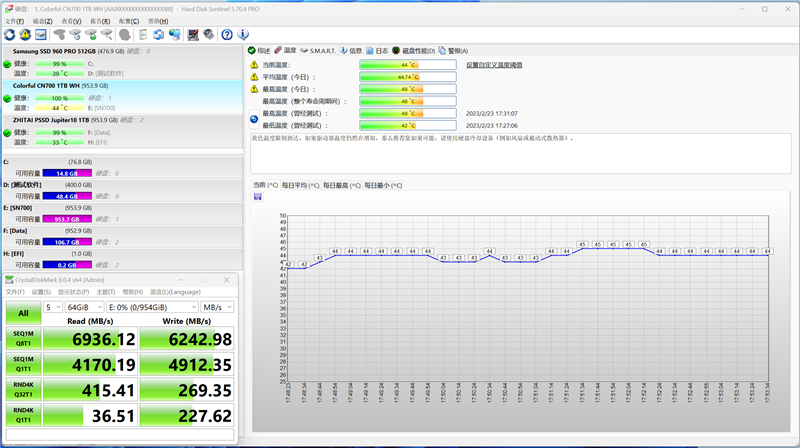Click the empty CrystalDiskMark comment field
800x448 pixels.
tap(120, 434)
